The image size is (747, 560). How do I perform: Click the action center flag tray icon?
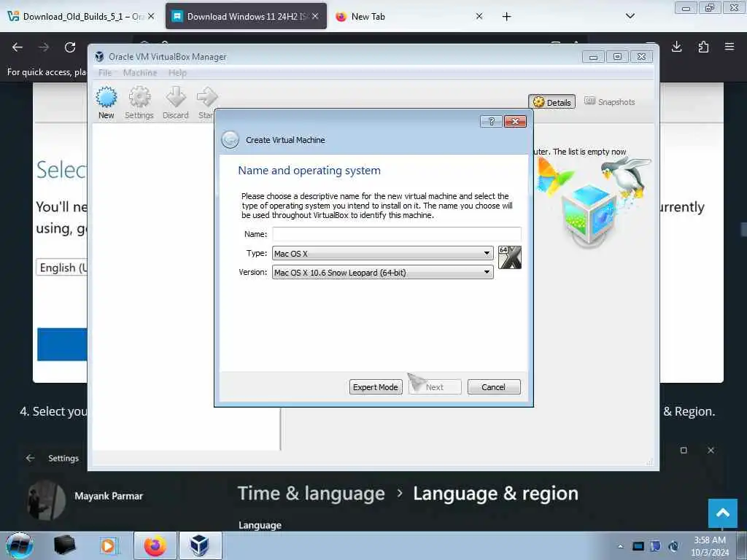[x=656, y=546]
